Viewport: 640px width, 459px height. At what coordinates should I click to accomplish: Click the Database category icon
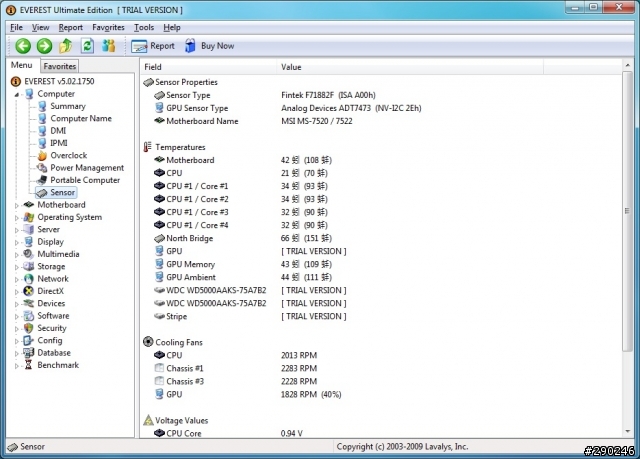pos(28,353)
